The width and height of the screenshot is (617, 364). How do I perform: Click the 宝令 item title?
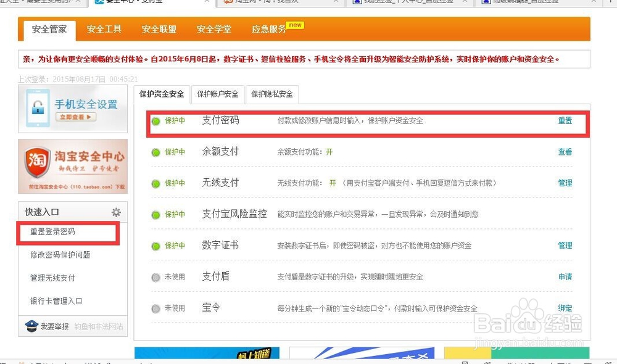211,307
